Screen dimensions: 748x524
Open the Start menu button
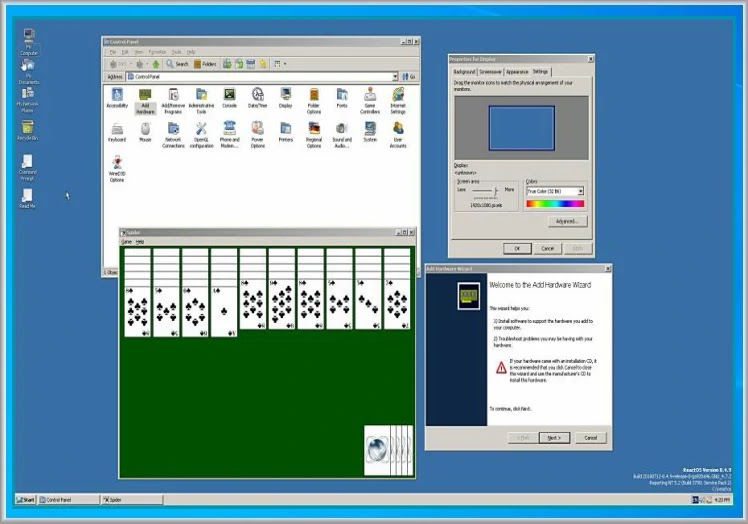coord(26,500)
